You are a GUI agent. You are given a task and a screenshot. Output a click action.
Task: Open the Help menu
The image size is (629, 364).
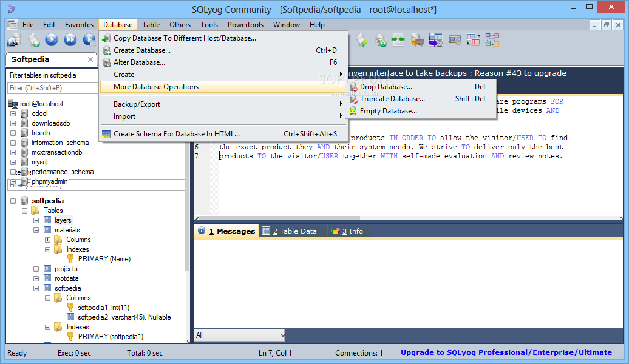point(317,25)
